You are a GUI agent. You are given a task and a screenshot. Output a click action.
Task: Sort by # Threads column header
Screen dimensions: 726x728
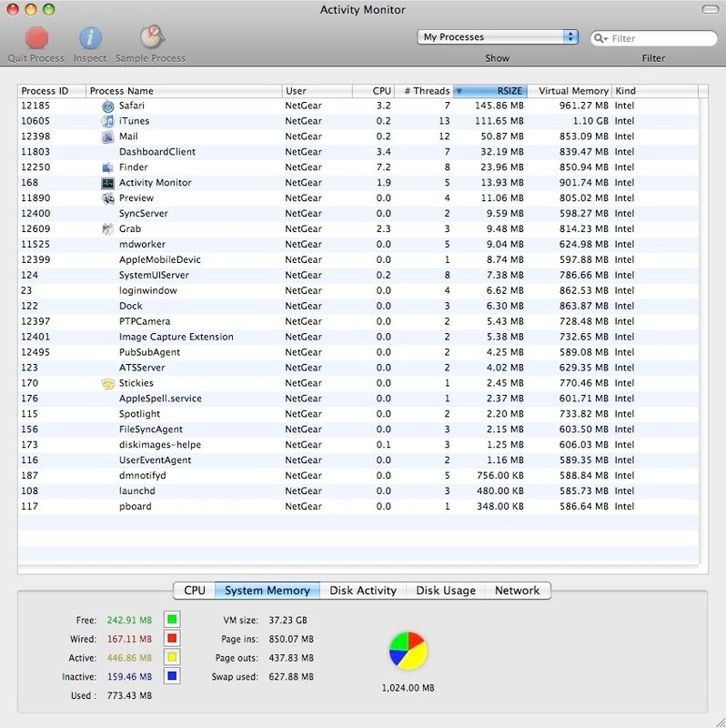click(424, 91)
